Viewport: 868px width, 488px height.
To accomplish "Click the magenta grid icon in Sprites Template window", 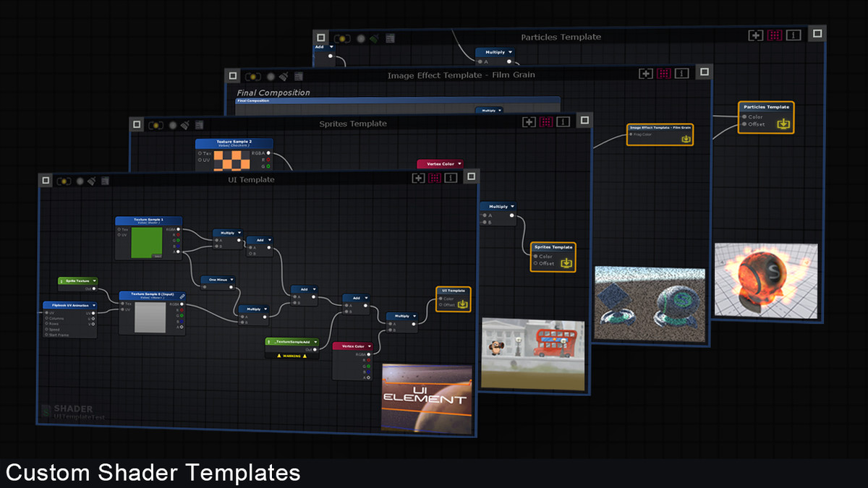I will coord(546,121).
